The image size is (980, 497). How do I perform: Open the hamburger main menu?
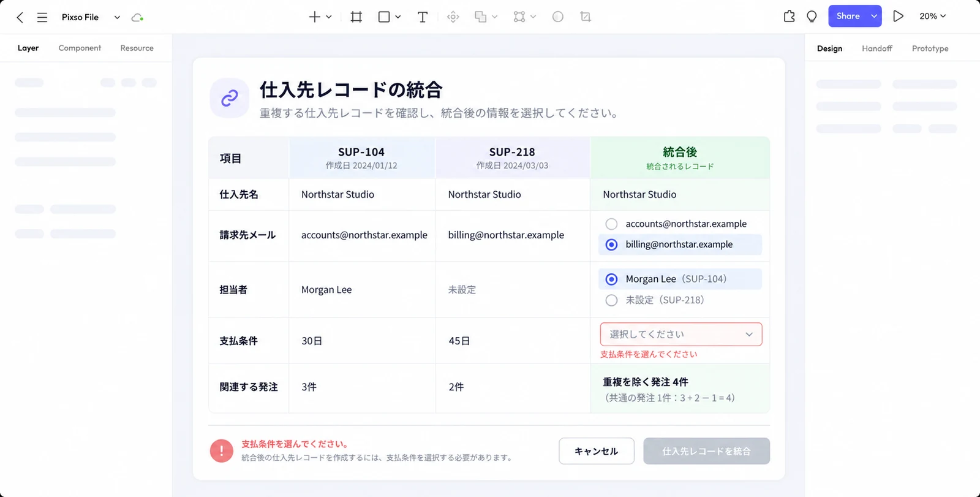pos(42,17)
